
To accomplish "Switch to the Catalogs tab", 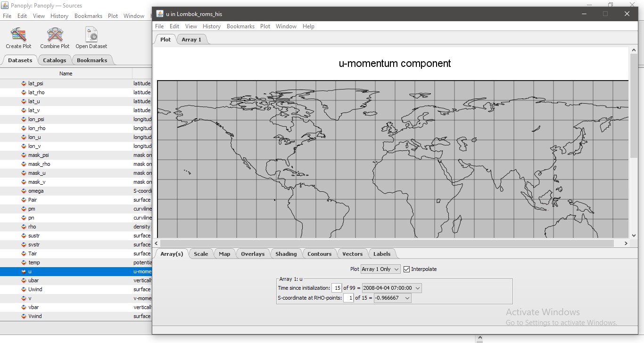I will tap(54, 60).
